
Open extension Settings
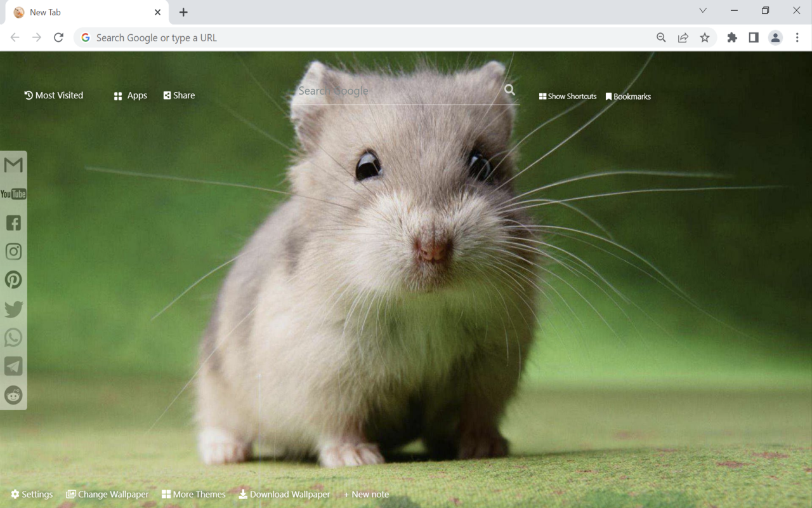[x=32, y=494]
